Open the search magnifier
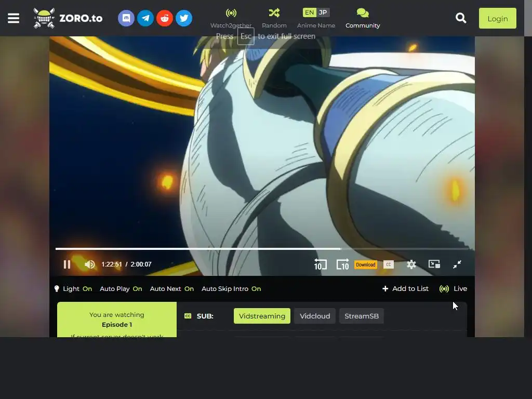 461,18
